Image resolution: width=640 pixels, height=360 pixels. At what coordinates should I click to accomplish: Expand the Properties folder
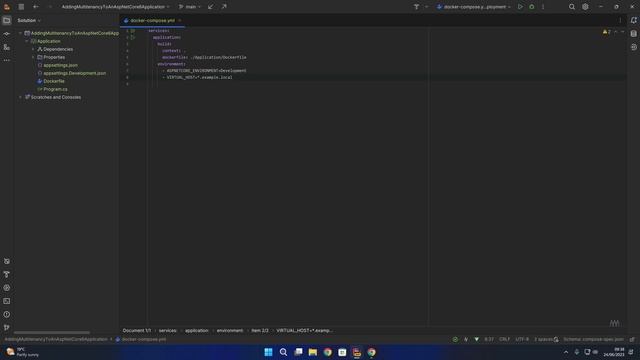33,57
